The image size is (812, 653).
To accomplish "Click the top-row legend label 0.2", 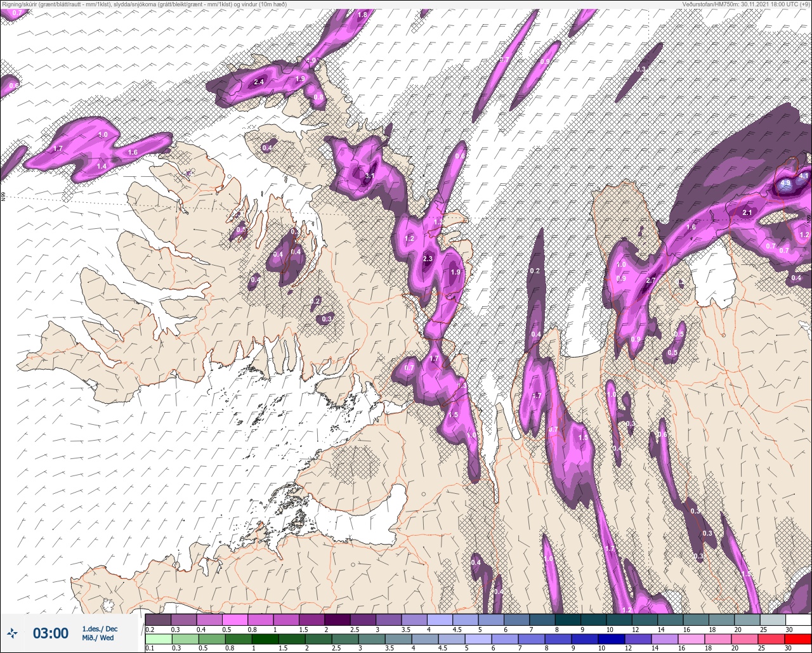I will coord(149,629).
